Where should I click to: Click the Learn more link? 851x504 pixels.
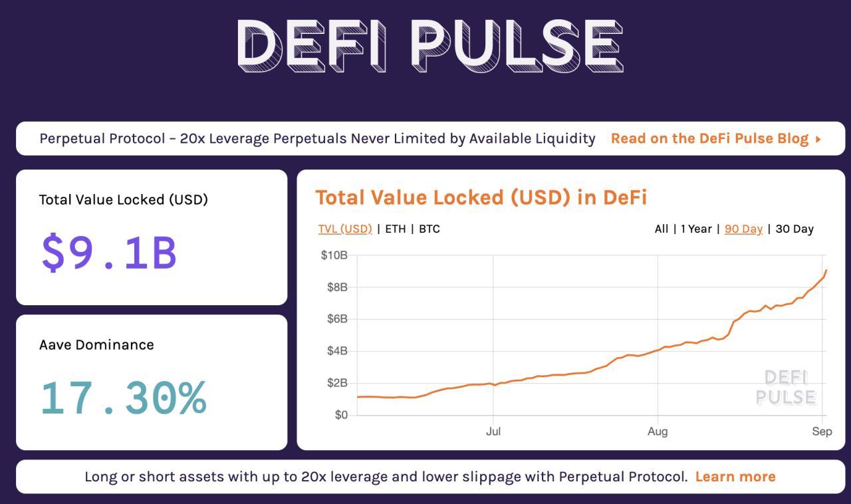point(735,477)
